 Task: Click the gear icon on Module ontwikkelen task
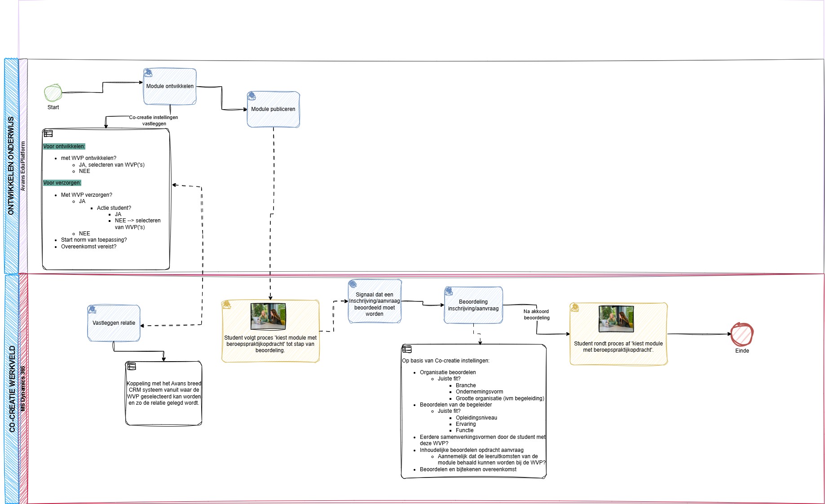(x=148, y=73)
